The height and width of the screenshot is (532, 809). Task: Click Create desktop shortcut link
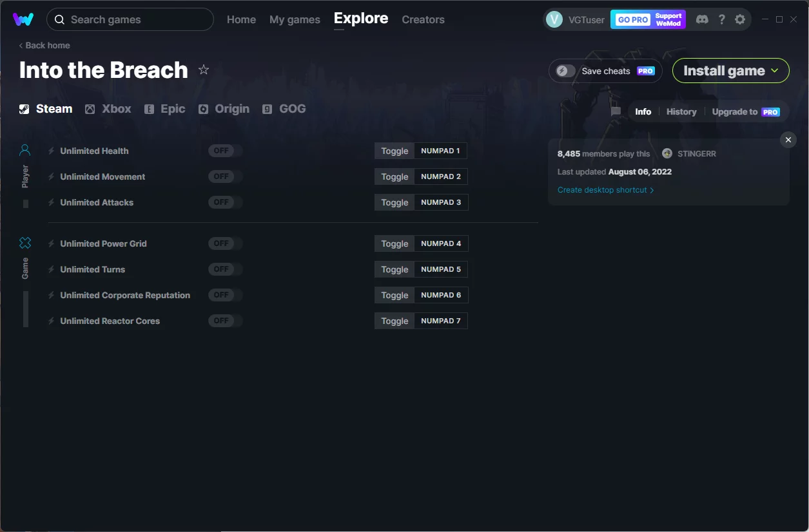[x=605, y=190]
